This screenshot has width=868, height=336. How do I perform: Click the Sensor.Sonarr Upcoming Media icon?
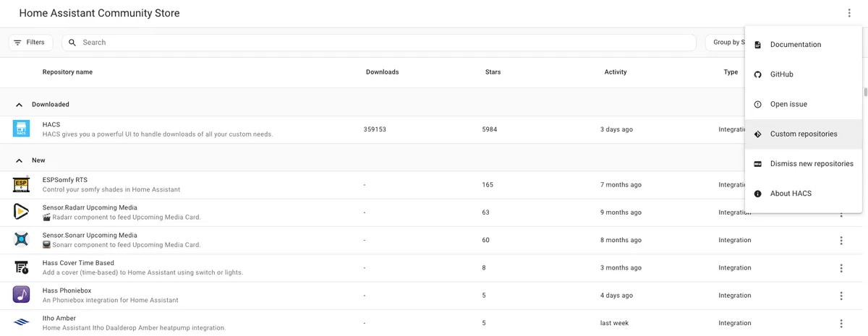pyautogui.click(x=21, y=240)
